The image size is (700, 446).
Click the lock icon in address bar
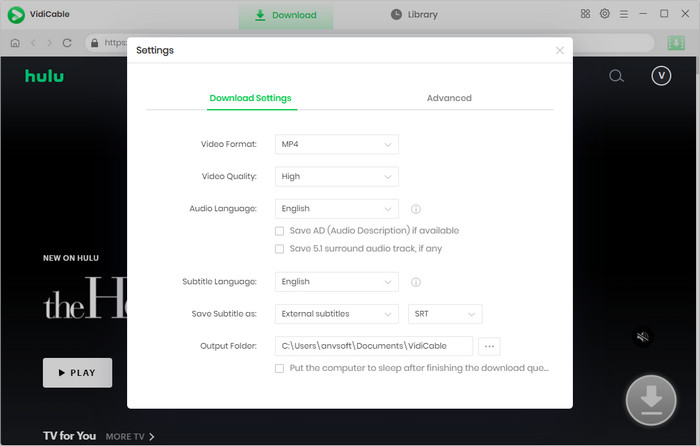(94, 43)
